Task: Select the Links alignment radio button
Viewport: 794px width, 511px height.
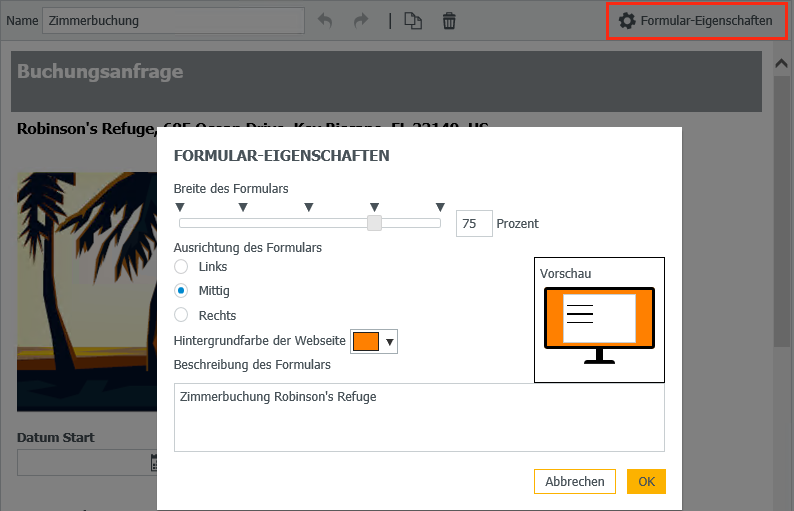Action: point(181,266)
